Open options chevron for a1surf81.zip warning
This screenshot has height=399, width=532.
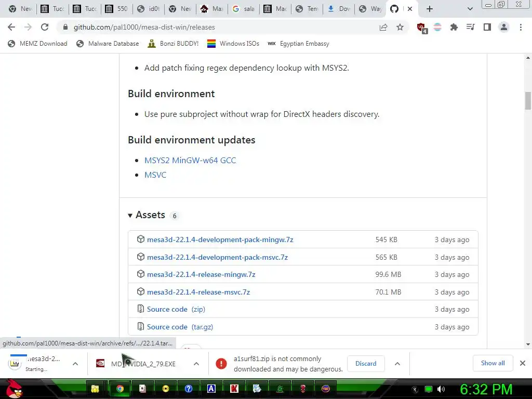click(x=397, y=364)
